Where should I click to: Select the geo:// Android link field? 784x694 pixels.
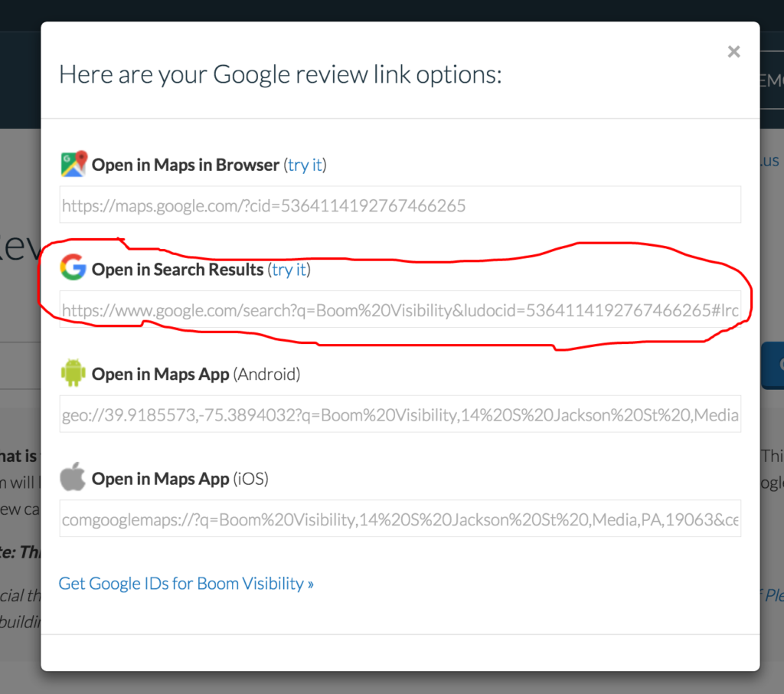click(x=400, y=414)
